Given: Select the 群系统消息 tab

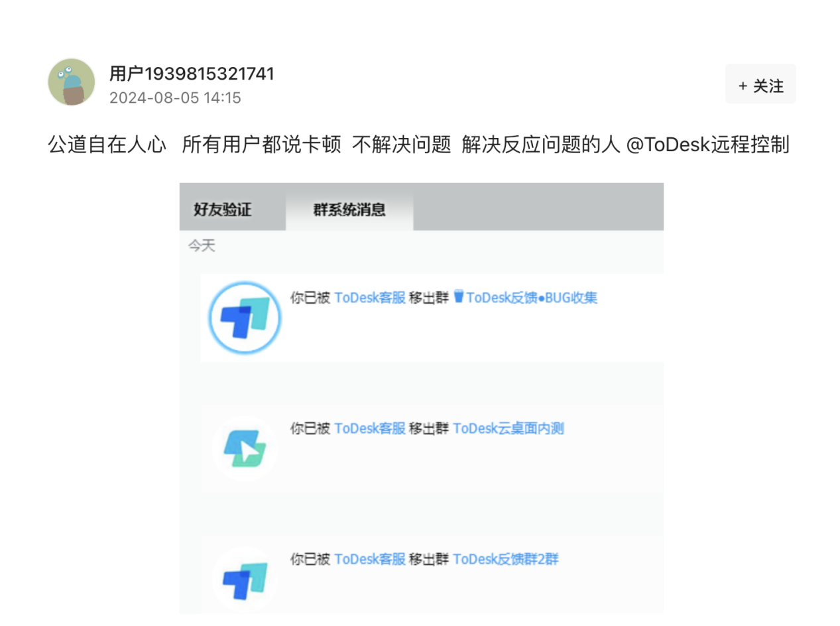Looking at the screenshot, I should click(x=349, y=210).
